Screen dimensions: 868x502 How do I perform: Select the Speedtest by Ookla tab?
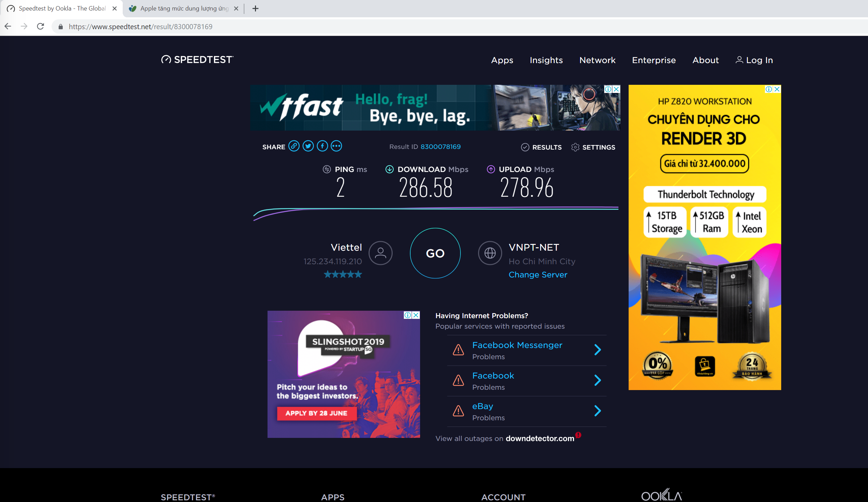[x=61, y=8]
